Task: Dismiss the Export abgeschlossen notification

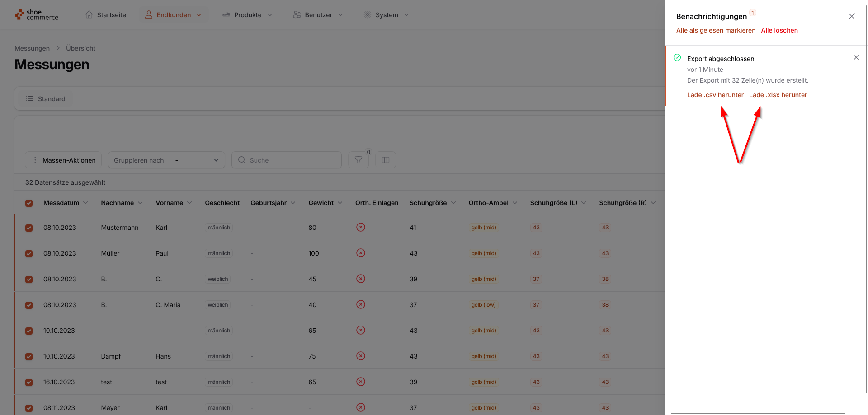Action: 856,57
